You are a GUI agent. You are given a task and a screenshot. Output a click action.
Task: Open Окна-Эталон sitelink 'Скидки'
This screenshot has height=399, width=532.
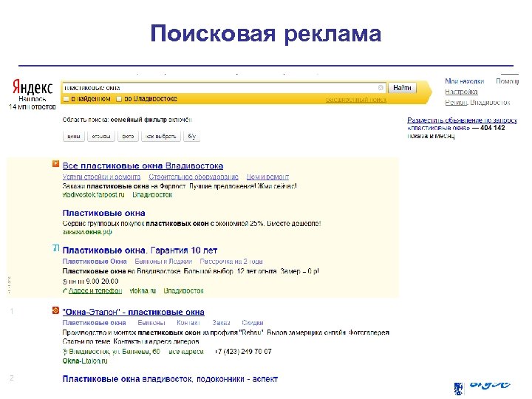click(x=253, y=323)
